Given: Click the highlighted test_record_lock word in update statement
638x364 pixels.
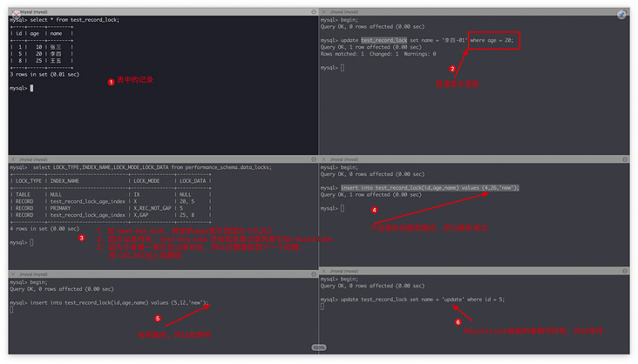Looking at the screenshot, I should (x=383, y=40).
